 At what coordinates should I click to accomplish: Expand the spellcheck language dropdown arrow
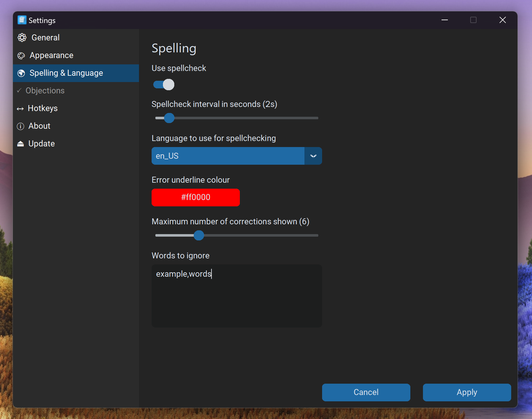313,156
